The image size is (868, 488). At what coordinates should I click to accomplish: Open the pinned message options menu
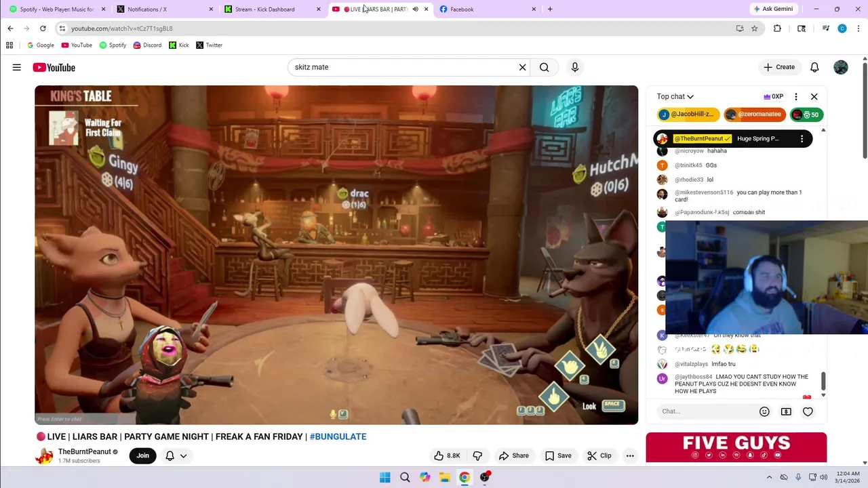coord(802,138)
